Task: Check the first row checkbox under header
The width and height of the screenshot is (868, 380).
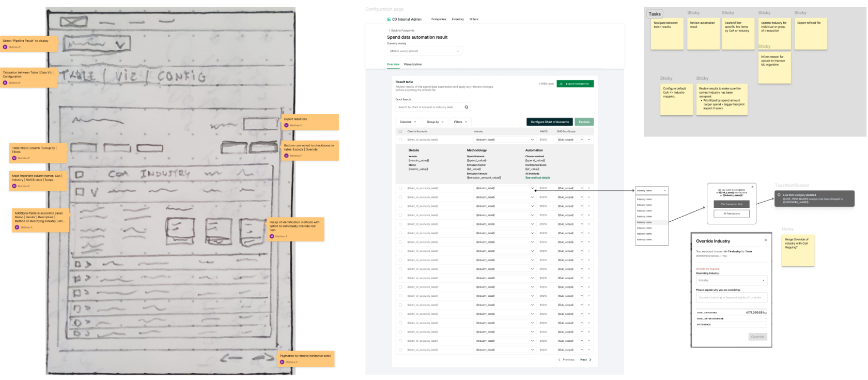Action: pos(400,140)
